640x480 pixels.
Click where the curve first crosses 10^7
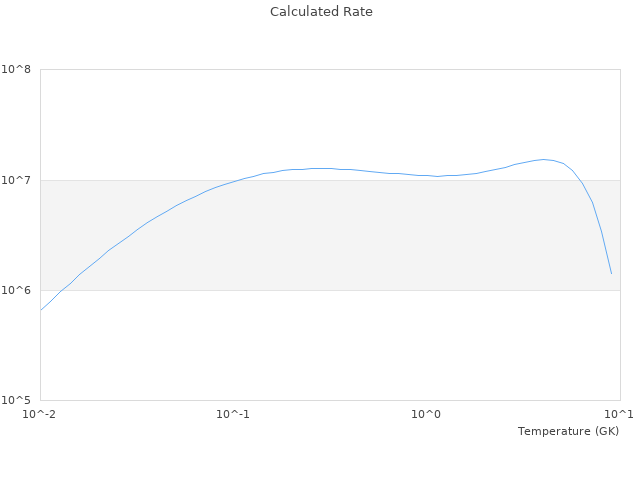coord(238,180)
